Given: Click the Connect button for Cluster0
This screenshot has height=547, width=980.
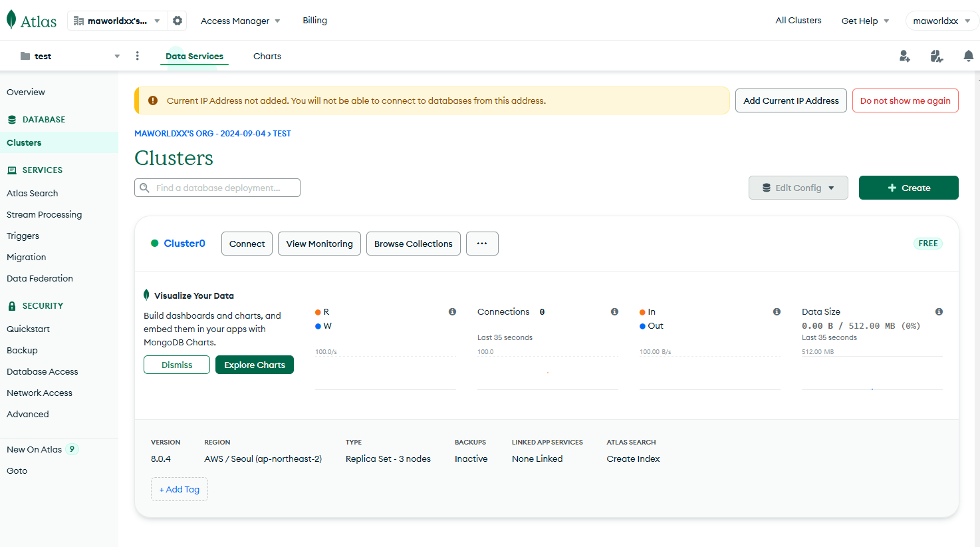Looking at the screenshot, I should [247, 244].
